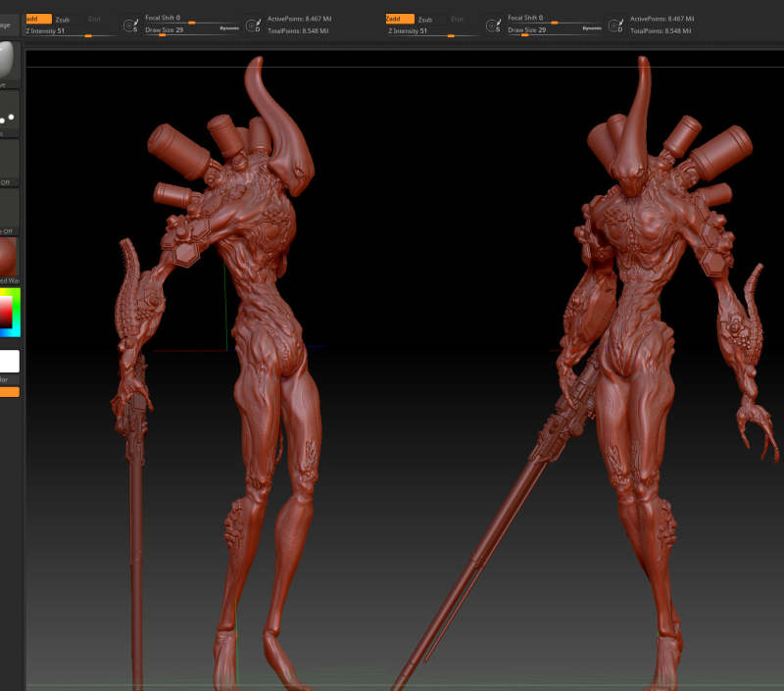The image size is (784, 691).
Task: Enable Zsub mode in the left toolbar
Action: (x=62, y=19)
